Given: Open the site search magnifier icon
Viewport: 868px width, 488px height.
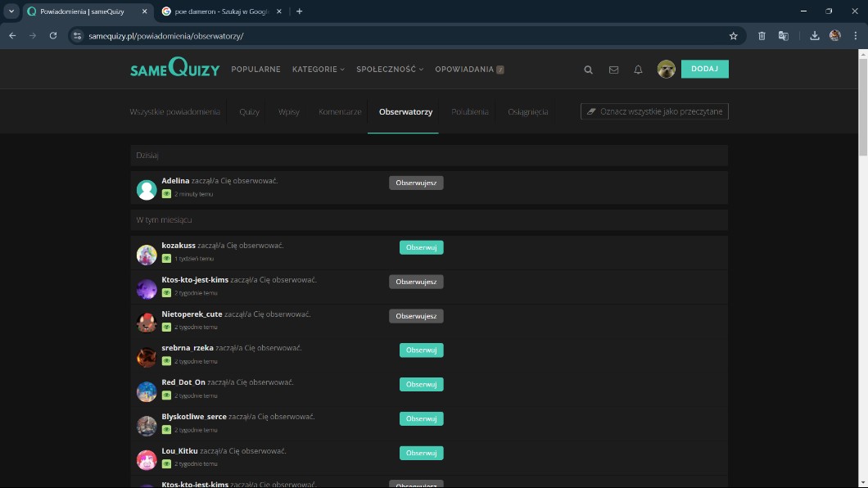Looking at the screenshot, I should point(588,70).
